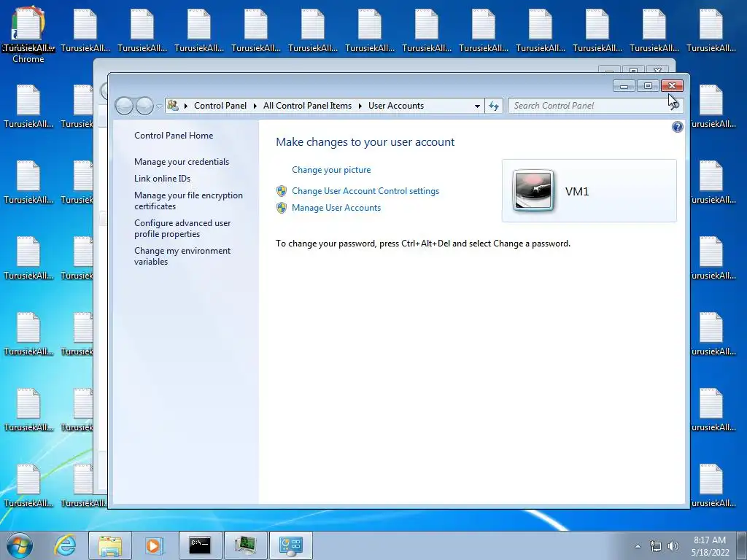
Task: Select the User Accounts breadcrumb
Action: click(396, 106)
